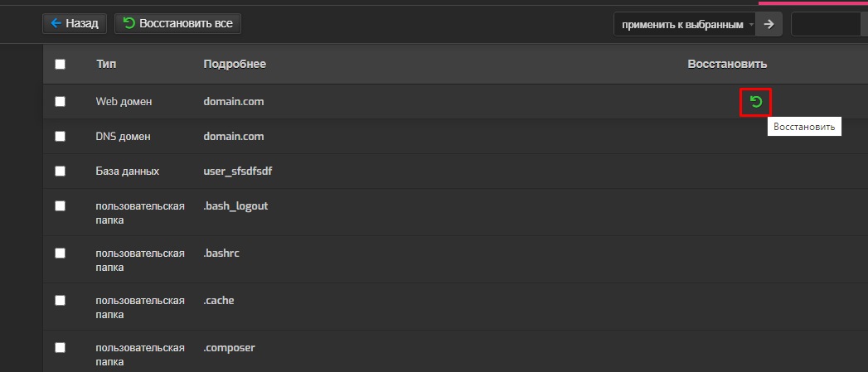This screenshot has height=372, width=868.
Task: Check the DNS домен row checkbox
Action: pyautogui.click(x=61, y=136)
